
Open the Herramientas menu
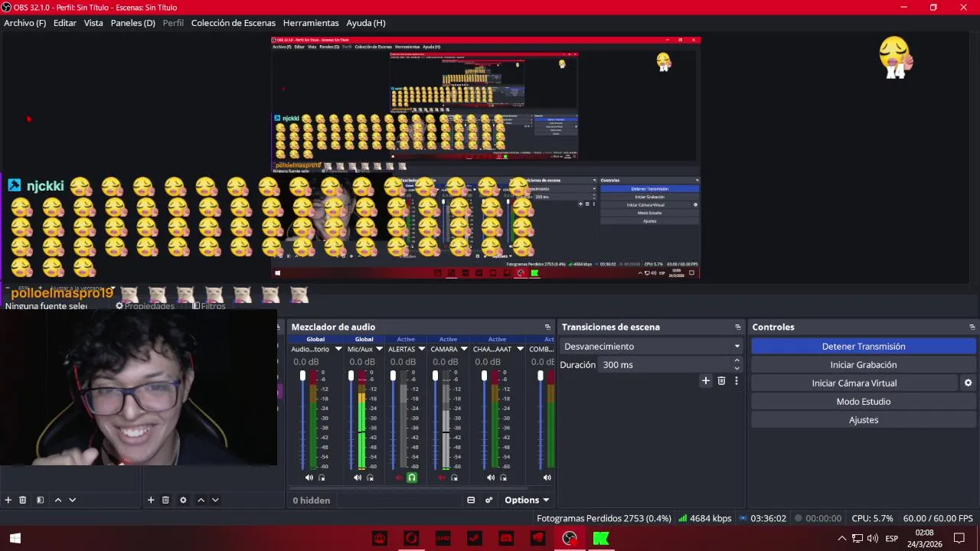pos(311,23)
